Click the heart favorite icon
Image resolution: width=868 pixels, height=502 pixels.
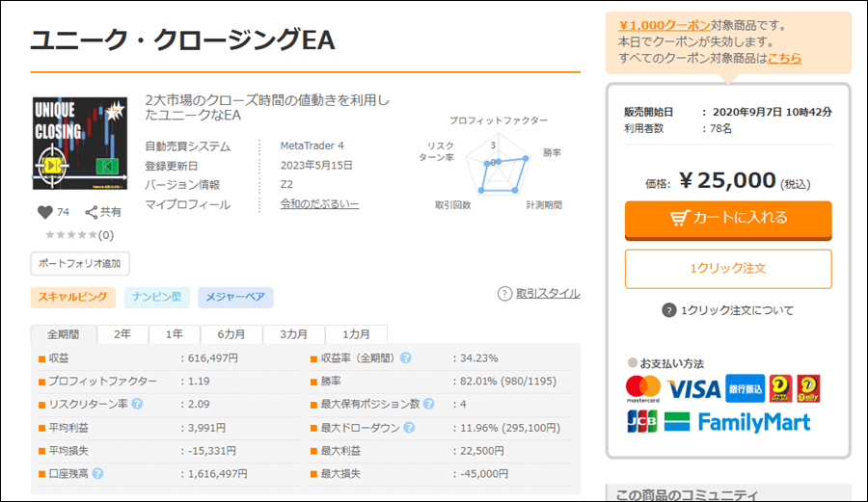(x=44, y=212)
